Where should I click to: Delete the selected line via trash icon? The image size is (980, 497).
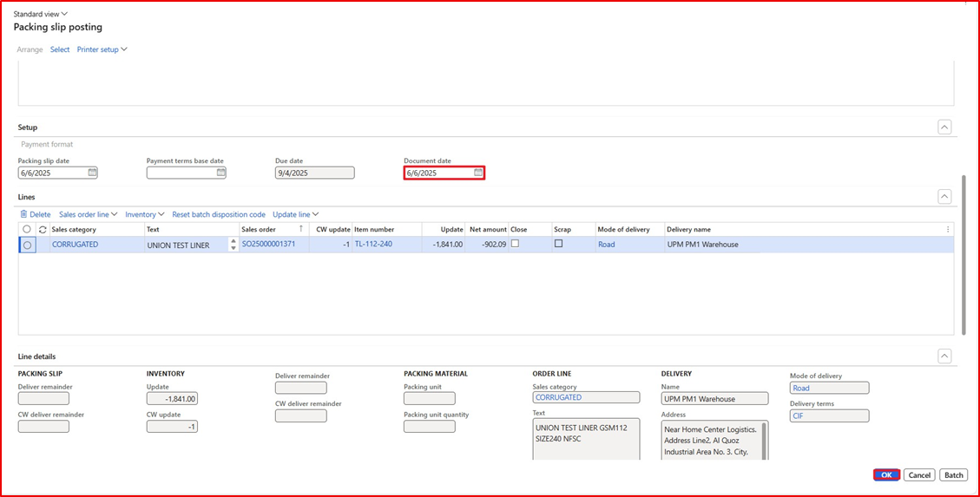pos(24,214)
